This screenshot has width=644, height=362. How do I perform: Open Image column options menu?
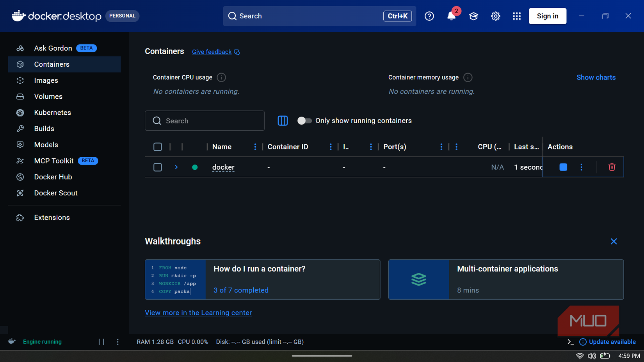pyautogui.click(x=371, y=147)
